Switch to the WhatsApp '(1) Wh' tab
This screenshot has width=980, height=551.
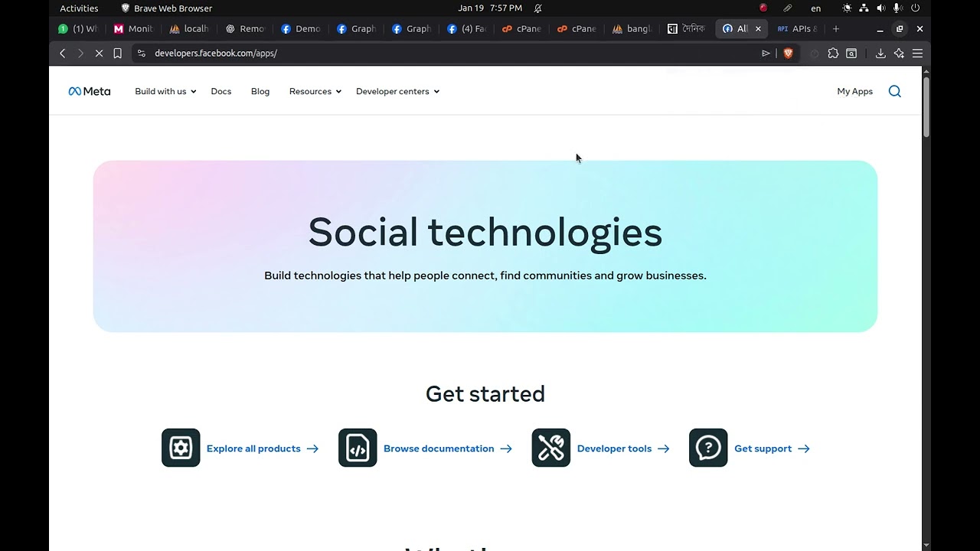(79, 29)
